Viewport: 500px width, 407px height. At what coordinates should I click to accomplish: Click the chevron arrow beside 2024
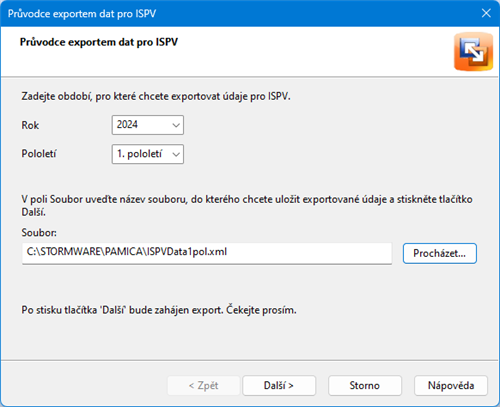[x=176, y=125]
